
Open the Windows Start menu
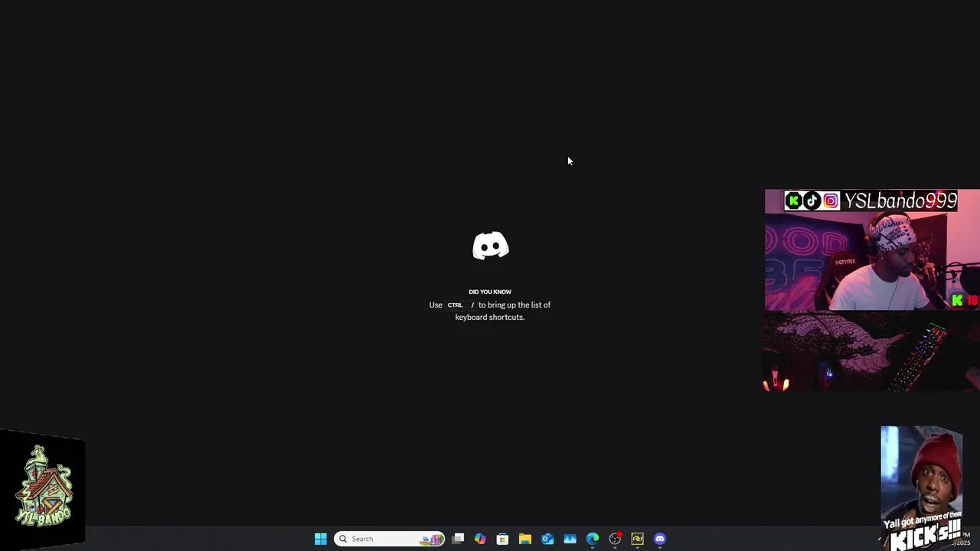(321, 539)
